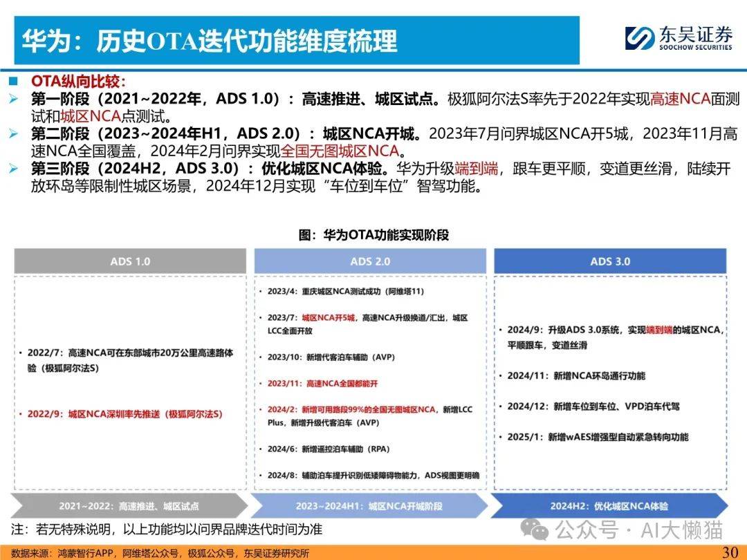Select the dark blue "ADS 3.0" column header
This screenshot has height=560, width=747.
[610, 261]
